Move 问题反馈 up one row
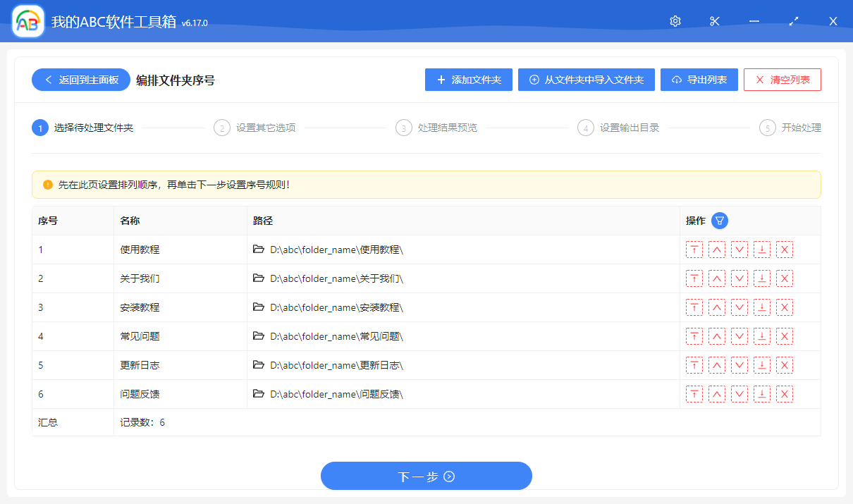Screen dimensions: 853x504 tap(717, 393)
